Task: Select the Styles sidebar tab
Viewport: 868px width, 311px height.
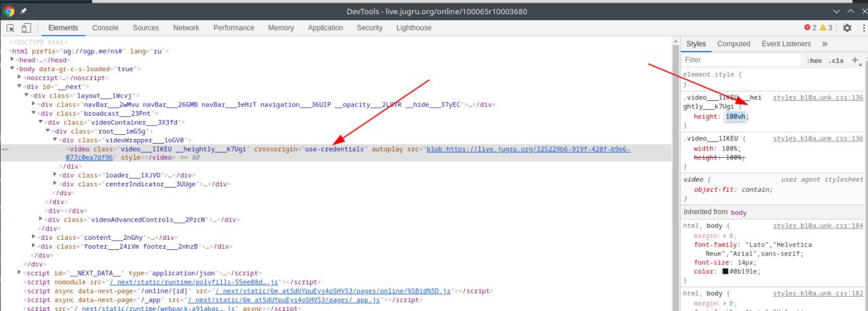Action: (696, 44)
